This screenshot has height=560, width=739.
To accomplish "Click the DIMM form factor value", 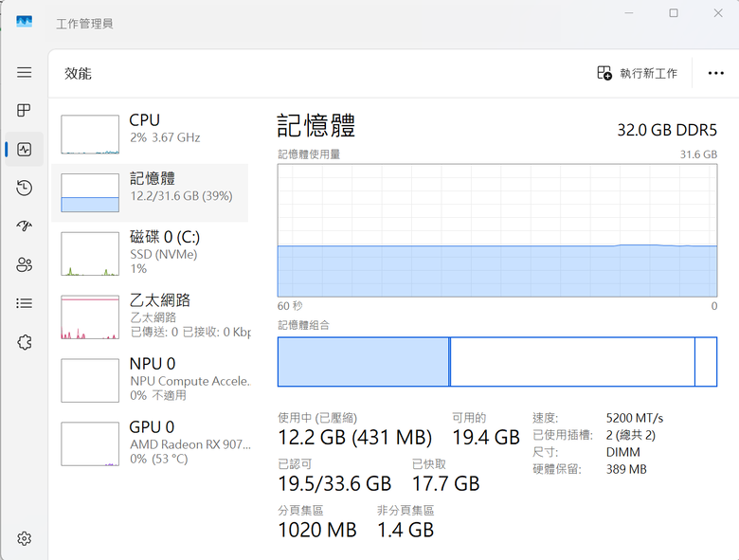I will [x=623, y=452].
